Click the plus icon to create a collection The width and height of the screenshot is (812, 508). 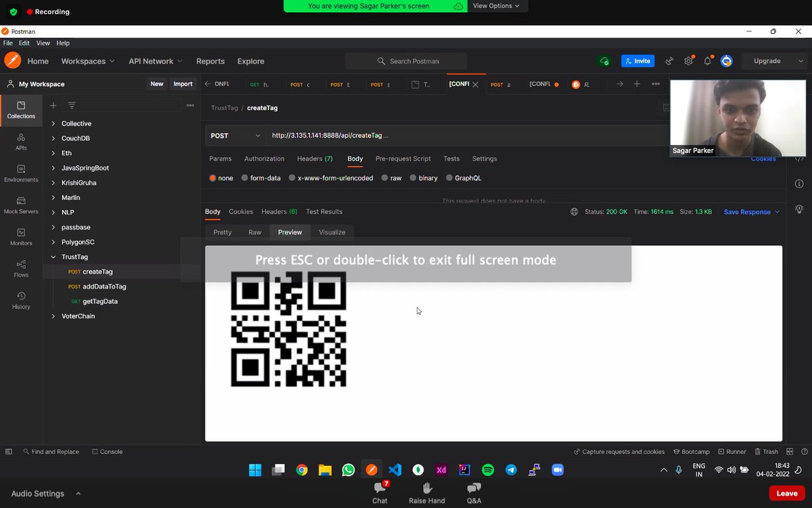coord(53,106)
